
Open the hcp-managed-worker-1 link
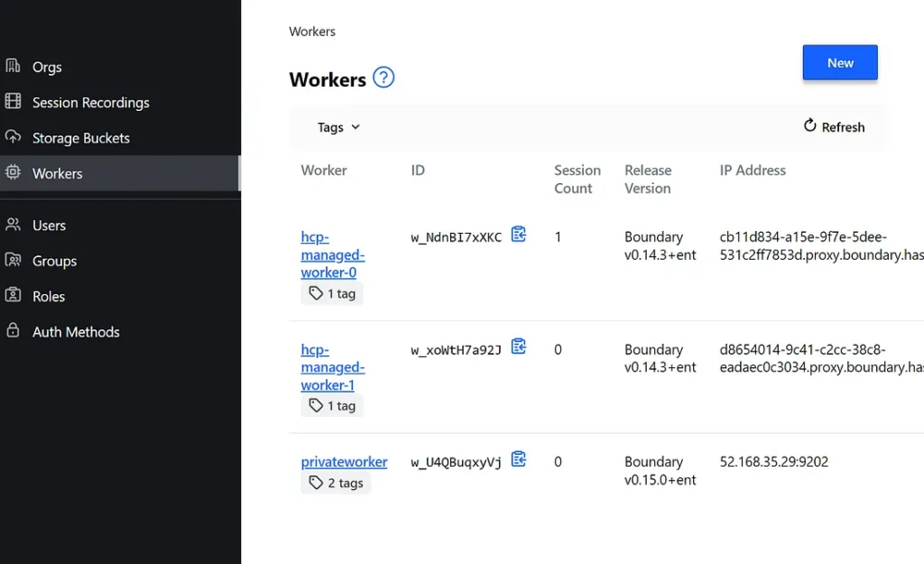click(x=332, y=367)
